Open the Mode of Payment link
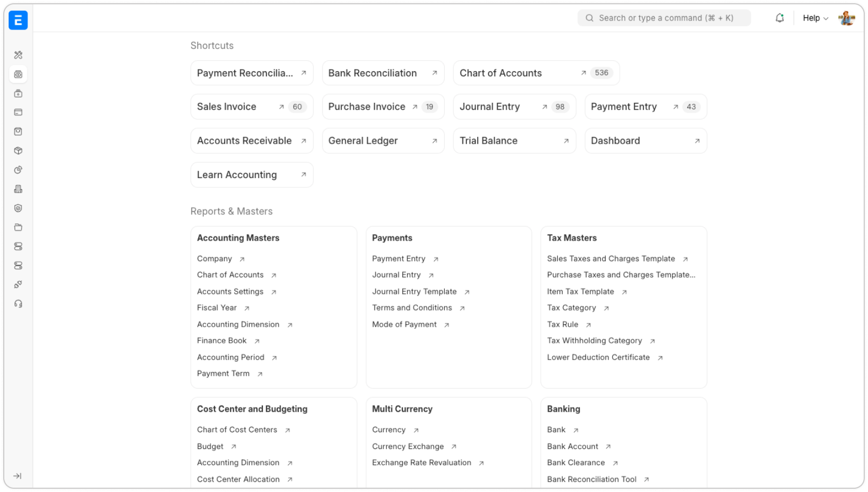The image size is (868, 492). 404,325
